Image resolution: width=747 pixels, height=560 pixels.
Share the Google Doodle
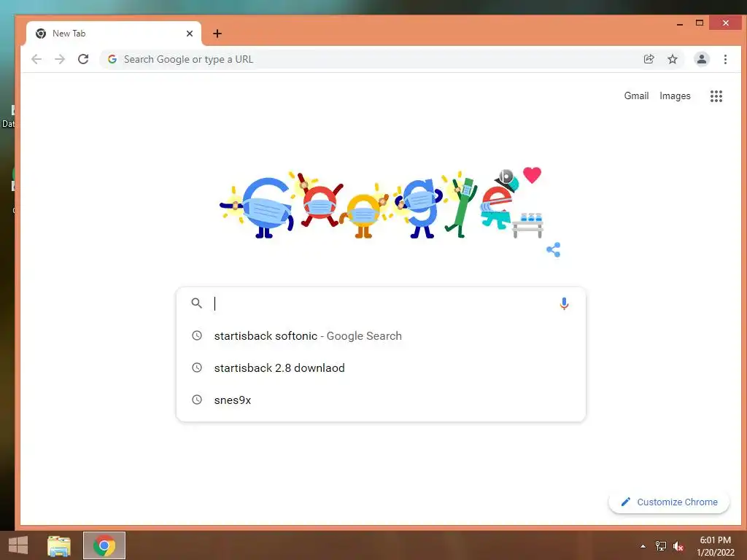(553, 249)
